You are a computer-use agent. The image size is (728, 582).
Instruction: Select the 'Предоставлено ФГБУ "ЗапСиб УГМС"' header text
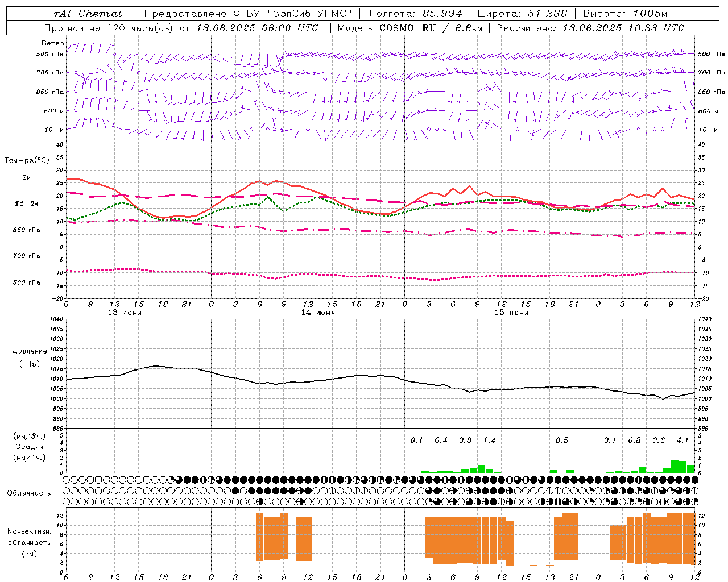pos(248,14)
